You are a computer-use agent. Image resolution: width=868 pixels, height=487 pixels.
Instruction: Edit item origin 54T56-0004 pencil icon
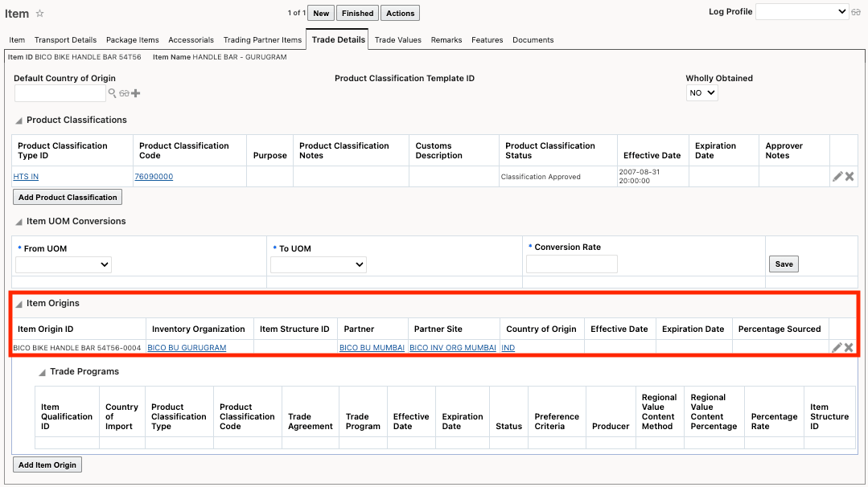pos(837,348)
